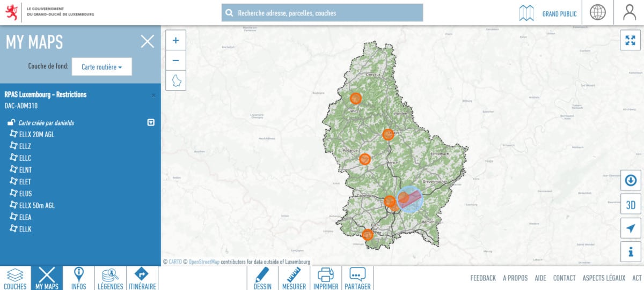This screenshot has height=290, width=644.
Task: Expand the map options menu arrow
Action: point(151,122)
